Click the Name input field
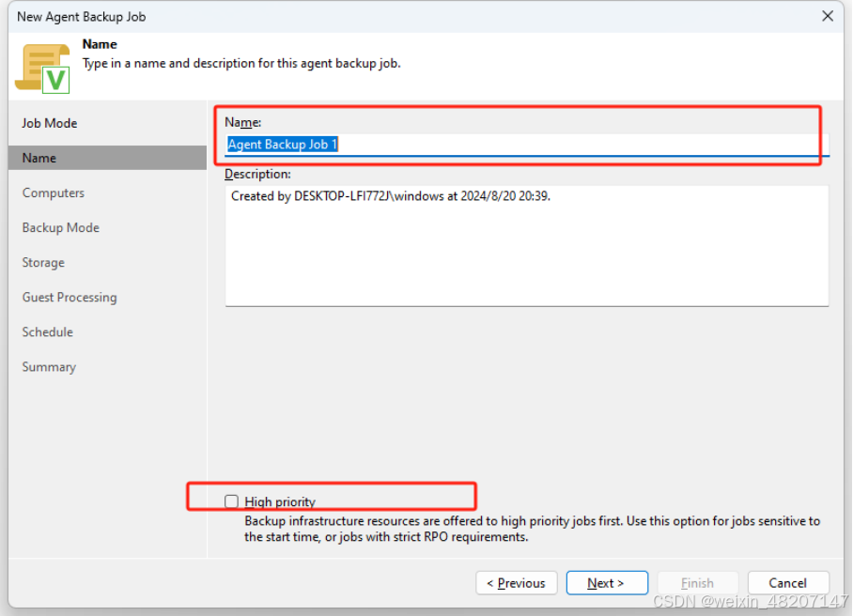853x616 pixels. 527,145
